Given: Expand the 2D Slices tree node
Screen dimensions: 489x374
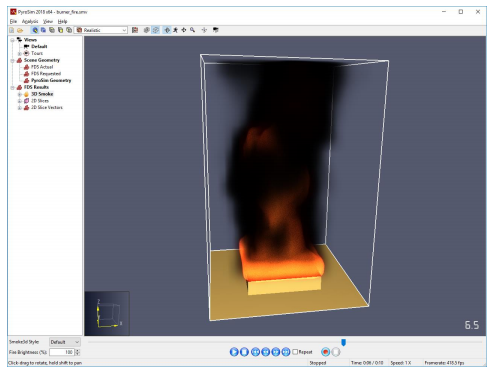Looking at the screenshot, I should (20, 101).
